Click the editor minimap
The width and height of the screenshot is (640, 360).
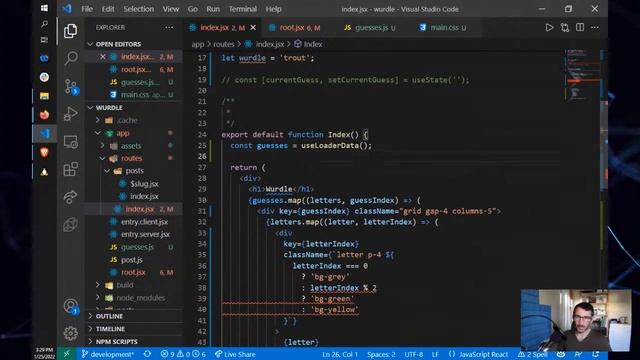(x=582, y=75)
